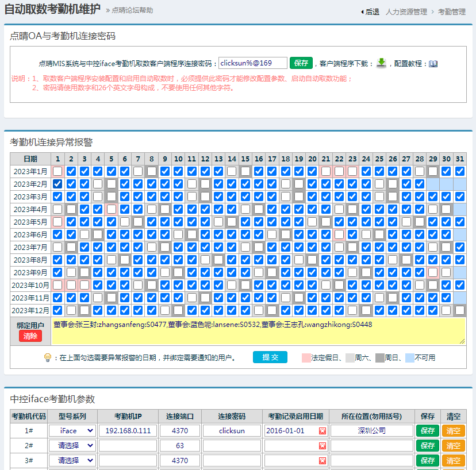Click the empty IP field for machine 2#
Screen dimensions: 476x470
click(128, 446)
